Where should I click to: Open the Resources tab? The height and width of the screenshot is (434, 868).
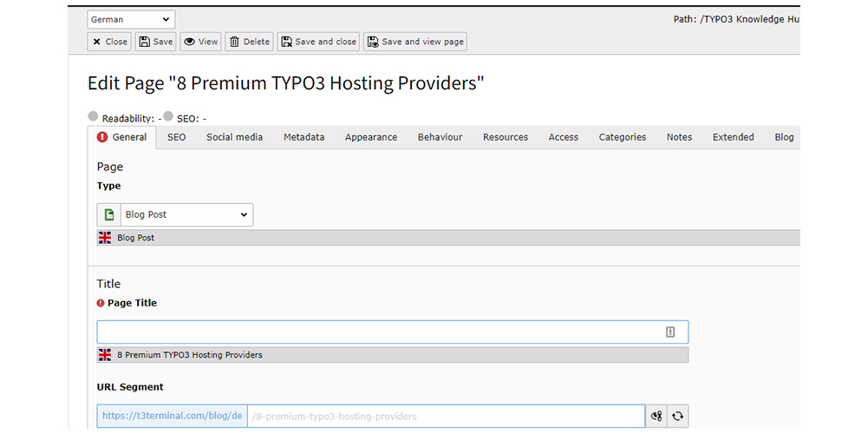(x=506, y=137)
